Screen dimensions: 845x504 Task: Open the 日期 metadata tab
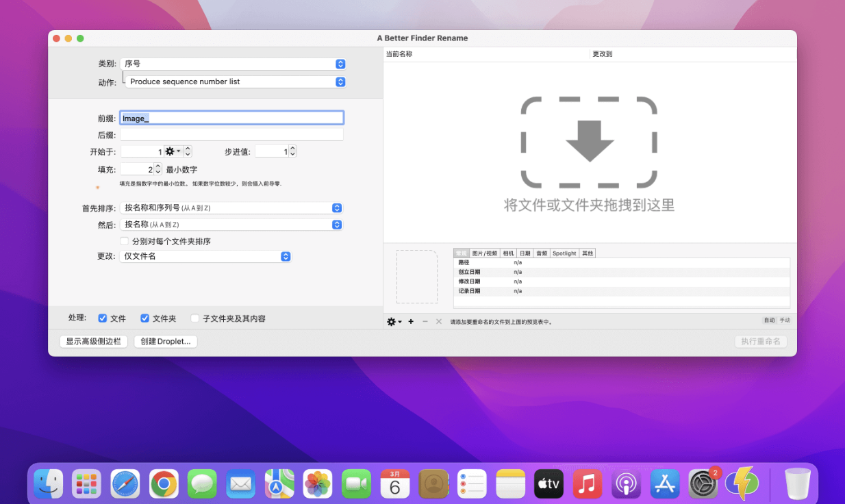(x=525, y=253)
